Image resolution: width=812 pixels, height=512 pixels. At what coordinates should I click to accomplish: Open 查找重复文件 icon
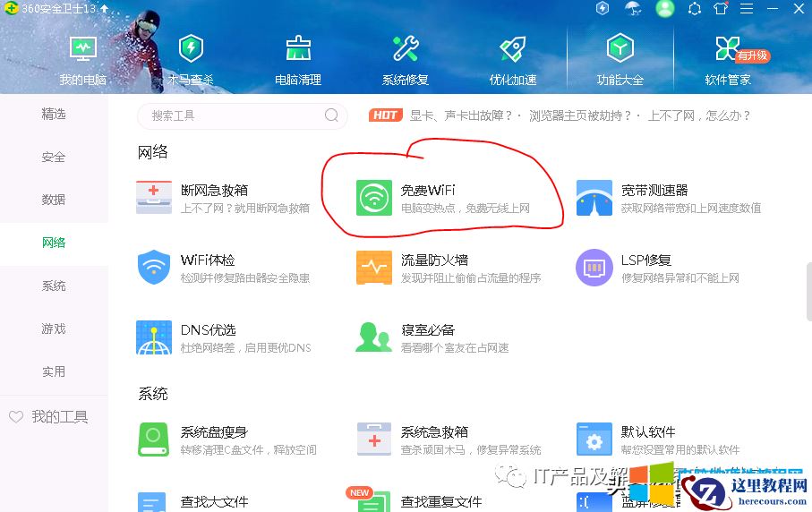375,501
